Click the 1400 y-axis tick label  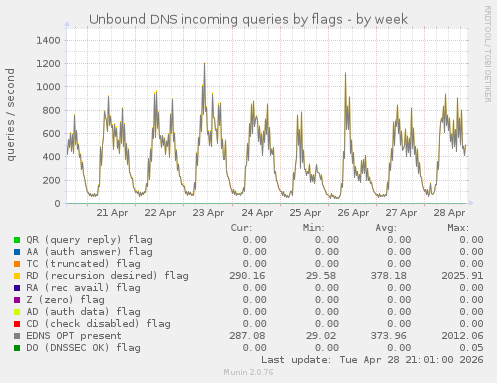(48, 41)
